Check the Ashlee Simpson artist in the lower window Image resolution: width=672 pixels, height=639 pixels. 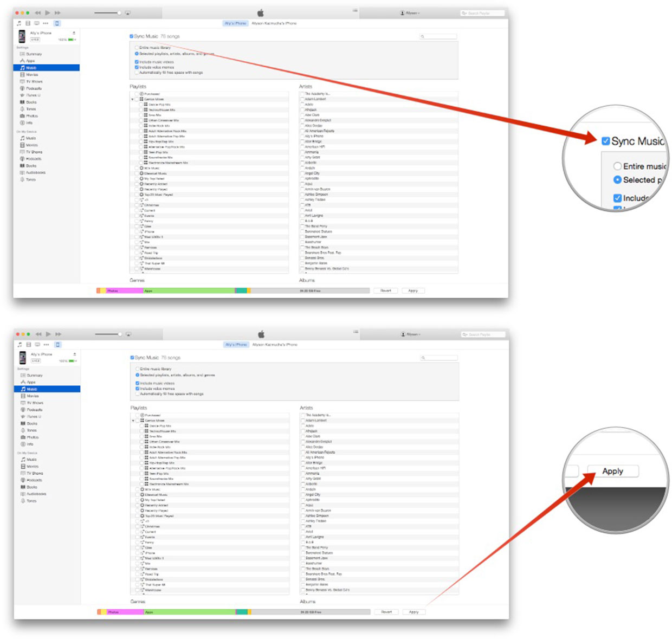click(303, 516)
